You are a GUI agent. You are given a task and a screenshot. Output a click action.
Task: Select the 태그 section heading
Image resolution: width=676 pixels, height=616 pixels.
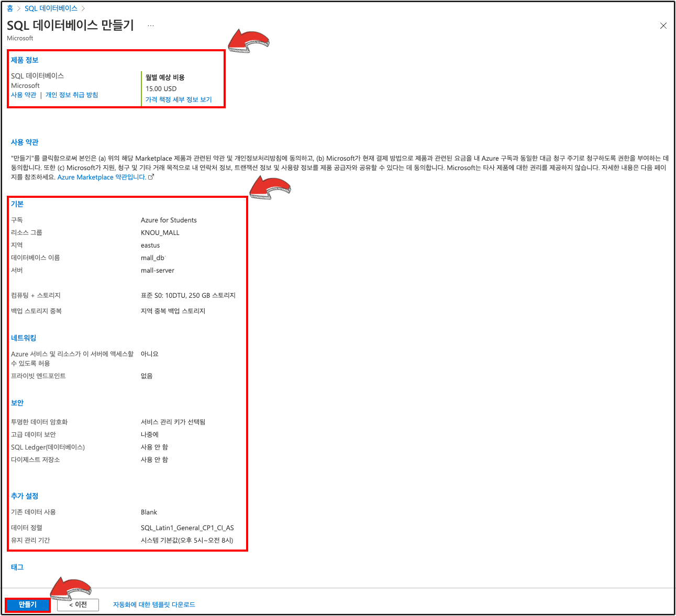tap(17, 567)
